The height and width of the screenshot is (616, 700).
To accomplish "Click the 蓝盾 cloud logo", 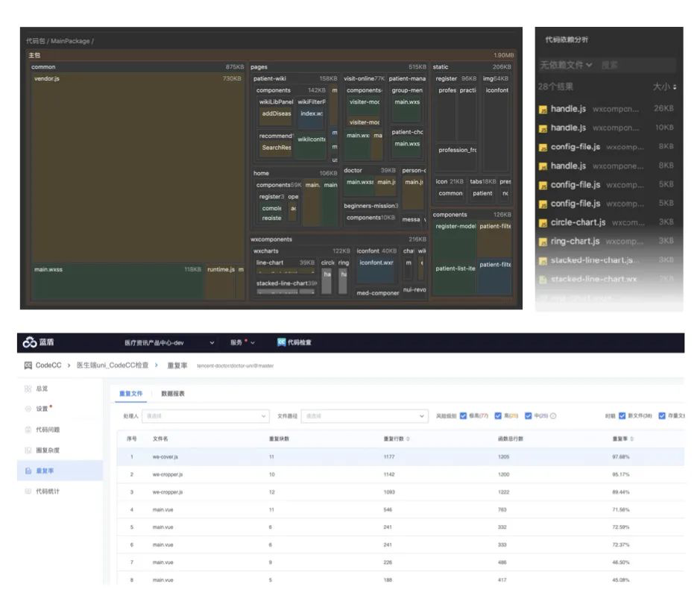I will click(x=30, y=342).
